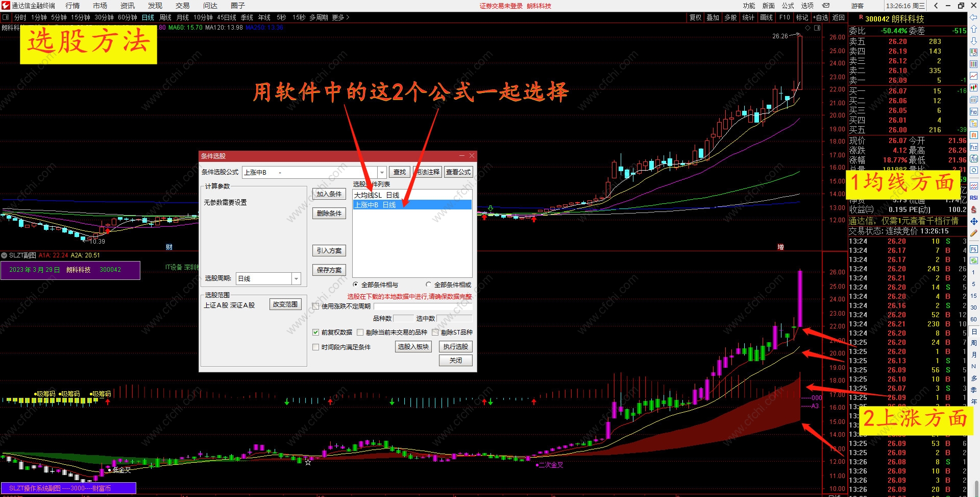
Task: Click the Fiz sidebar icon
Action: 974,147
